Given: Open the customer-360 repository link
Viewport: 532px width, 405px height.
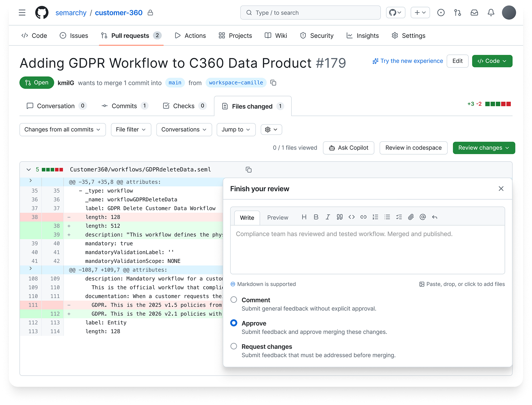Looking at the screenshot, I should pyautogui.click(x=119, y=13).
